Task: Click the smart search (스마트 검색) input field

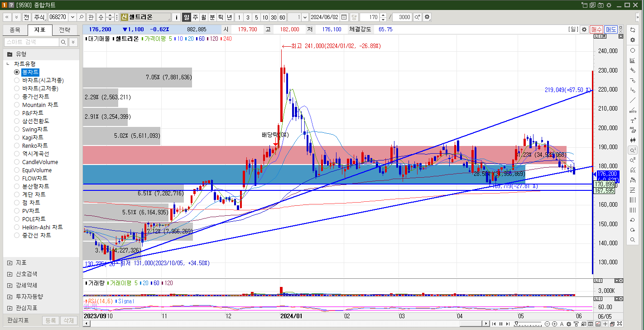Action: (32, 42)
